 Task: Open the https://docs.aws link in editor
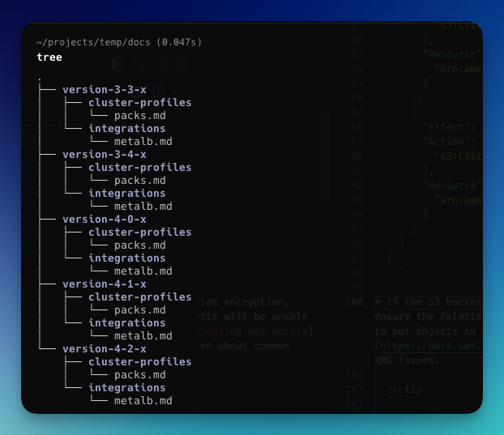click(x=431, y=346)
